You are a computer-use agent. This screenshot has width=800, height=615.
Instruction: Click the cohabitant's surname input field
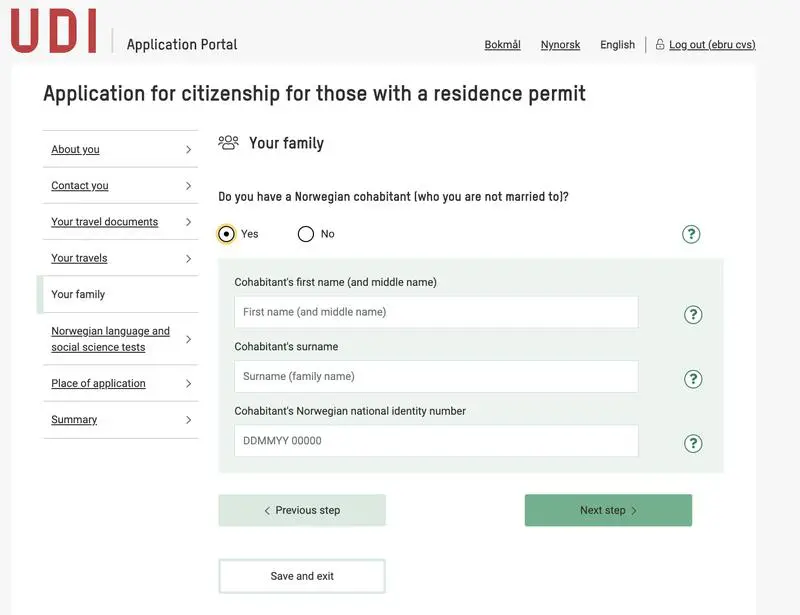436,377
